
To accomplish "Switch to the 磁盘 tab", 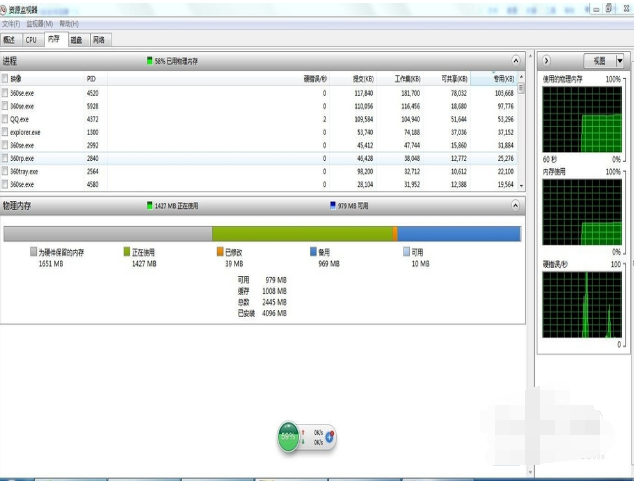I will tap(77, 40).
